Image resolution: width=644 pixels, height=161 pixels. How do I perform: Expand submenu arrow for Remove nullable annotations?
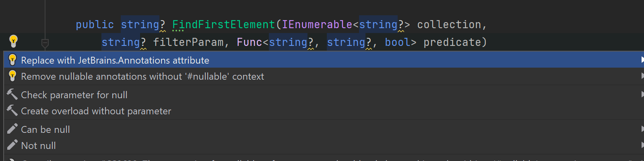(x=642, y=76)
